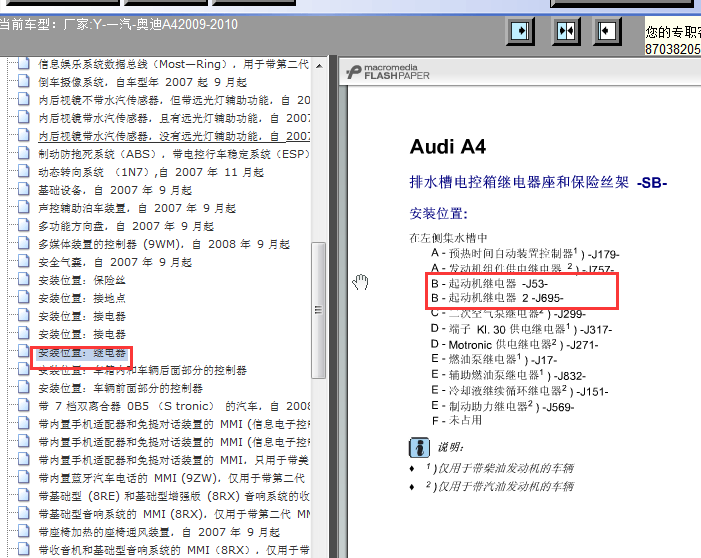Click current model label 奥迪A42009-2010
Screen dimensions: 701x558
click(x=186, y=24)
